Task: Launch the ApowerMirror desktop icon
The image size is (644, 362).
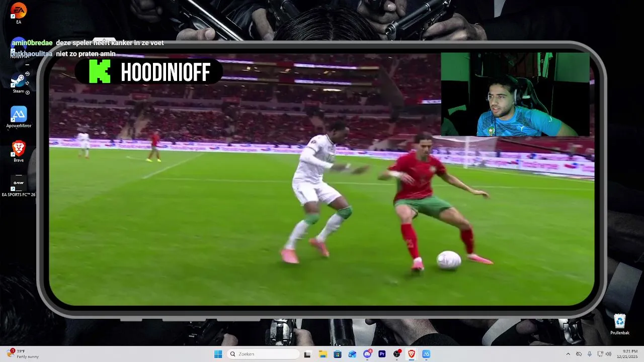Action: tap(19, 117)
